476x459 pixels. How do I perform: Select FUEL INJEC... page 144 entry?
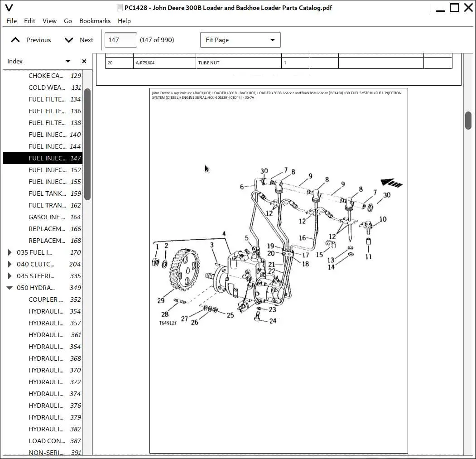tap(43, 146)
